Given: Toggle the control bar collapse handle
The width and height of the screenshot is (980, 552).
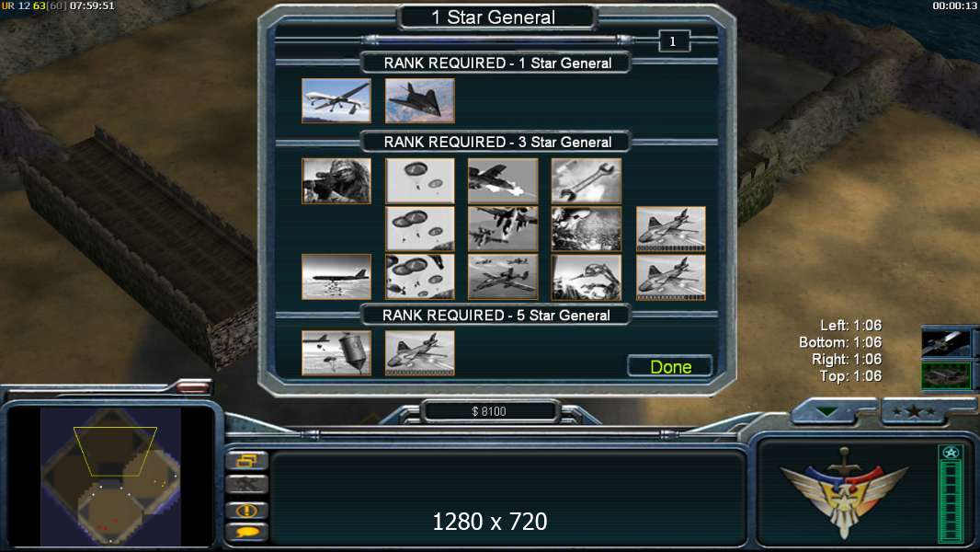Looking at the screenshot, I should point(192,387).
